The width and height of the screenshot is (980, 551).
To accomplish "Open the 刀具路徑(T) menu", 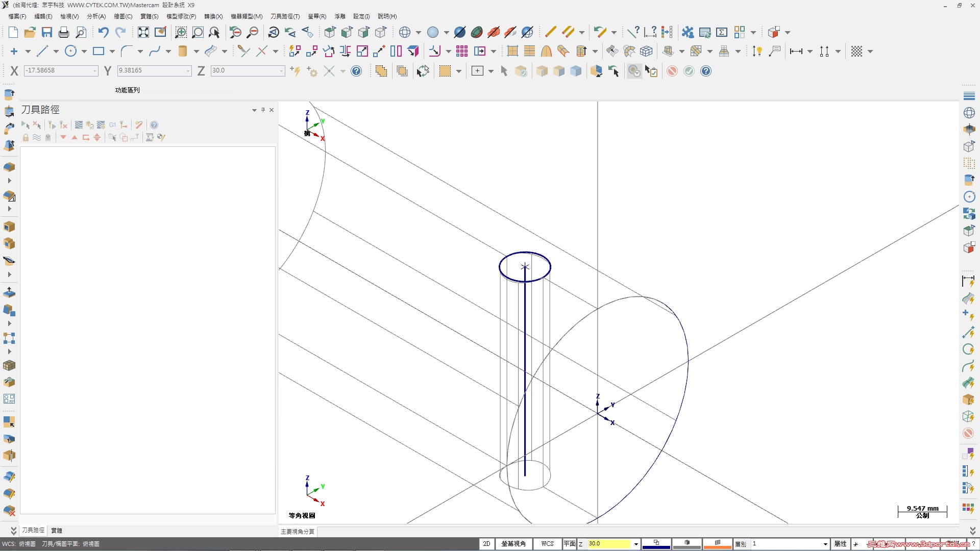I will pos(285,16).
